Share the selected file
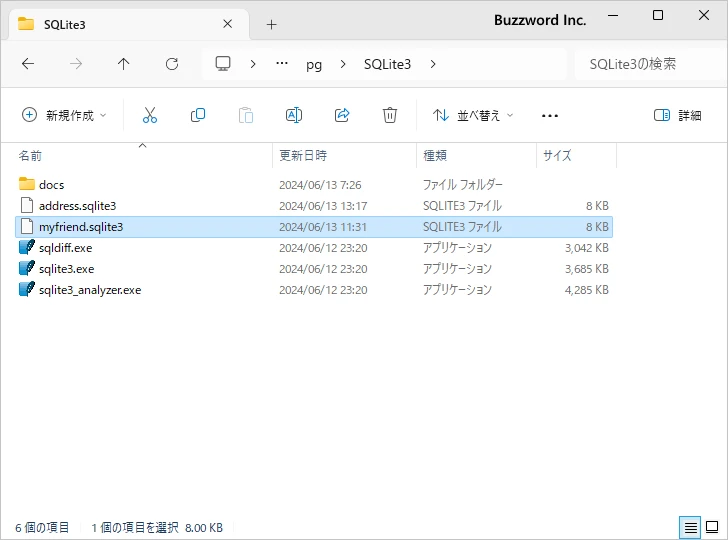The image size is (728, 540). click(x=342, y=115)
